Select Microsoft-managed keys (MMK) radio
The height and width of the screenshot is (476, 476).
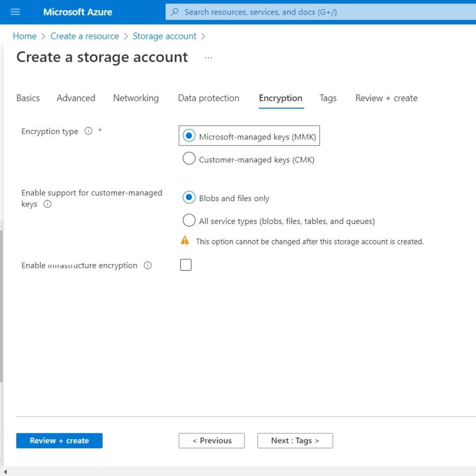click(x=189, y=136)
